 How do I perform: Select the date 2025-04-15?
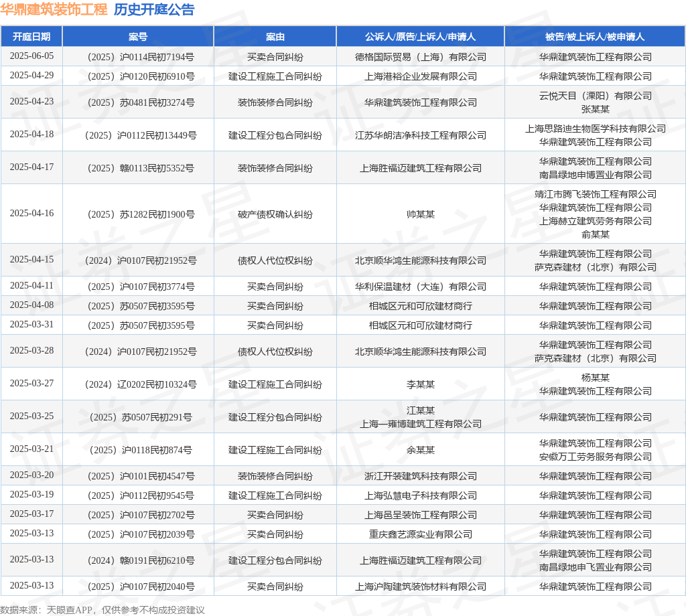pyautogui.click(x=31, y=260)
